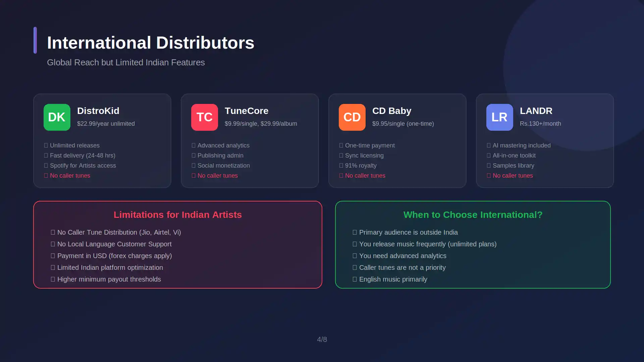Click Fast delivery (24-48 hrs) feature
Image resolution: width=644 pixels, height=362 pixels.
click(79, 156)
